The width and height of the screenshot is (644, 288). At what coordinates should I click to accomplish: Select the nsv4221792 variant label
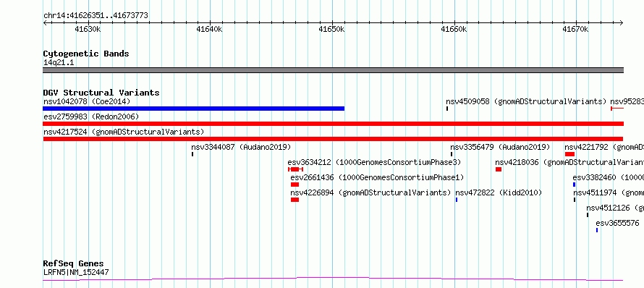[x=603, y=147]
